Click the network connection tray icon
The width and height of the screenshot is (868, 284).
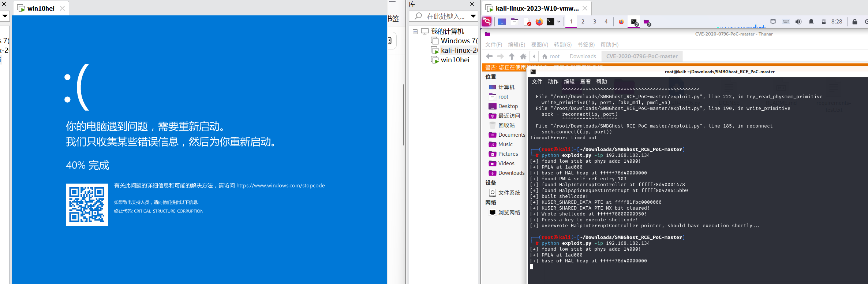point(773,22)
